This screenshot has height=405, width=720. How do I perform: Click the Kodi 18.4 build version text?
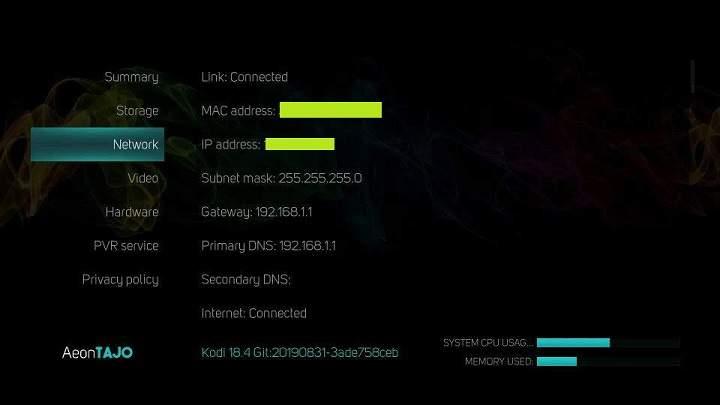(x=300, y=353)
